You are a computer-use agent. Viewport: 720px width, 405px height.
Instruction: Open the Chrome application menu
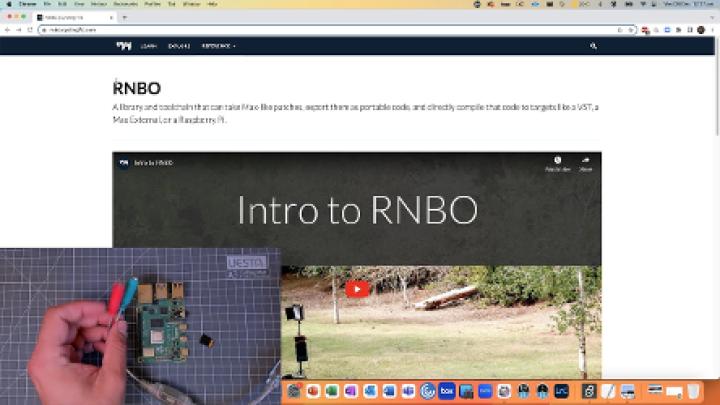coord(28,4)
